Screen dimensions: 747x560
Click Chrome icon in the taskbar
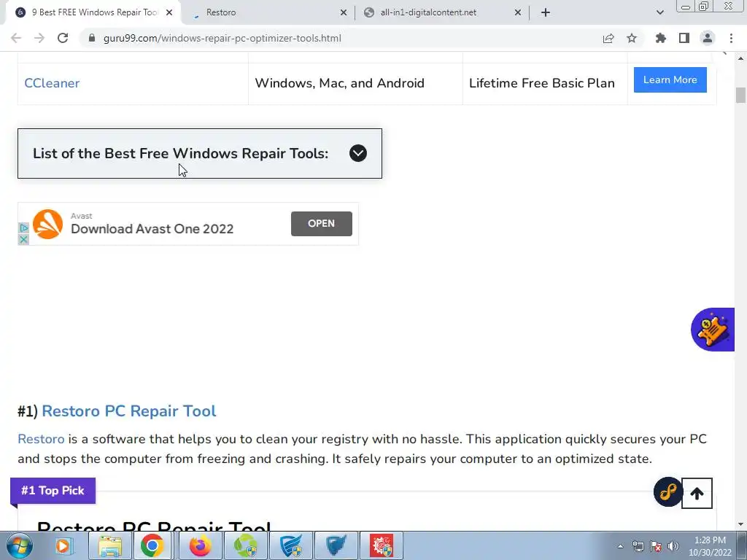click(x=152, y=545)
